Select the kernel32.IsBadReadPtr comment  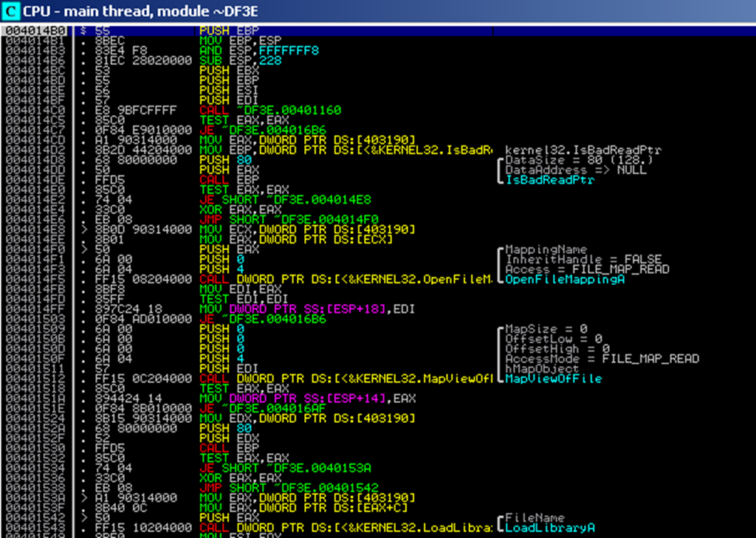583,150
